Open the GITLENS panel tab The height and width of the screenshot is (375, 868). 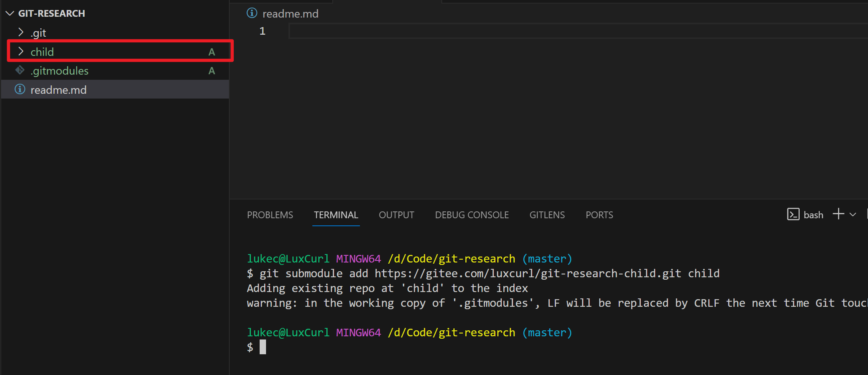tap(547, 215)
